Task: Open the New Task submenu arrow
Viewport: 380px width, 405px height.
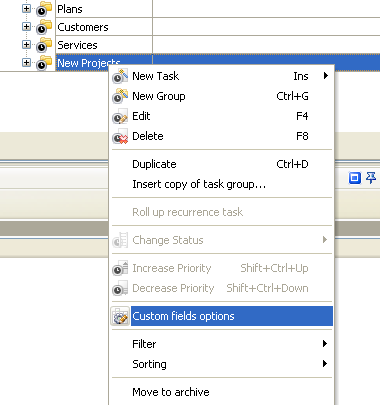Action: [x=326, y=76]
